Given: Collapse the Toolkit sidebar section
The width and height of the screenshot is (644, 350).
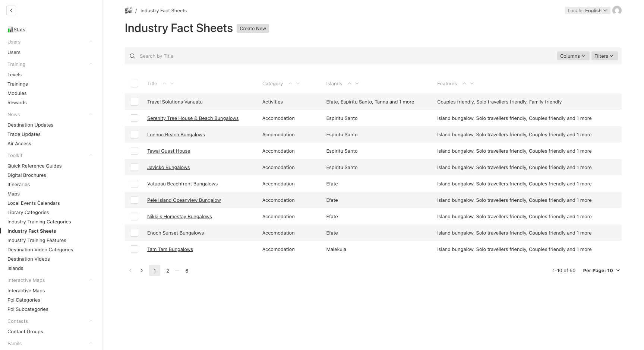Looking at the screenshot, I should click(x=91, y=155).
